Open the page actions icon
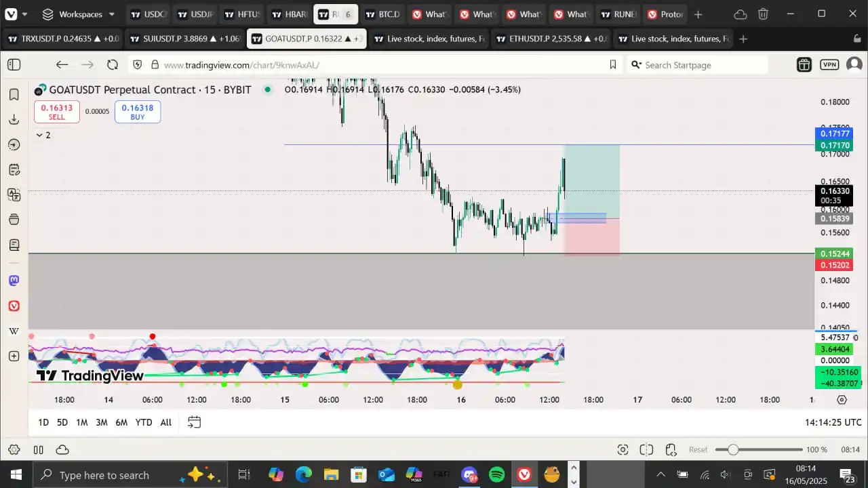Viewport: 868px width, 488px height. point(671,450)
